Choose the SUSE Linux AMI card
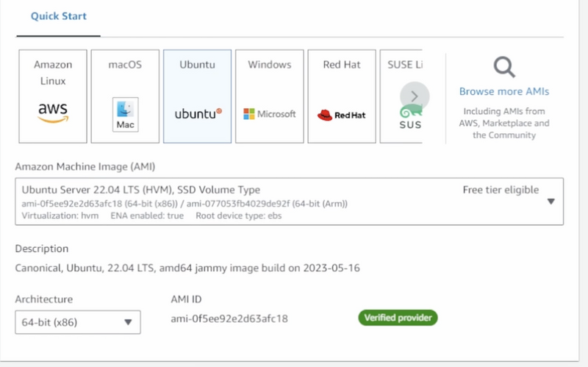This screenshot has width=588, height=367. pyautogui.click(x=401, y=96)
